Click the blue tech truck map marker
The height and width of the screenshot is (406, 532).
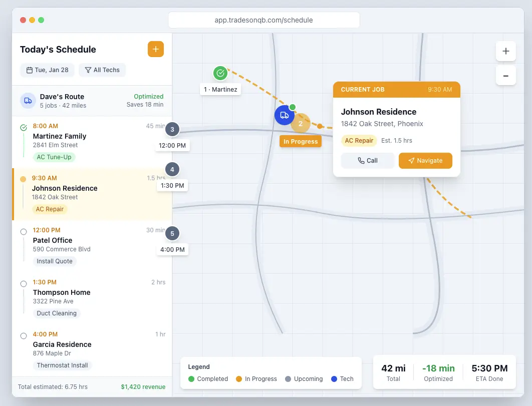point(284,115)
